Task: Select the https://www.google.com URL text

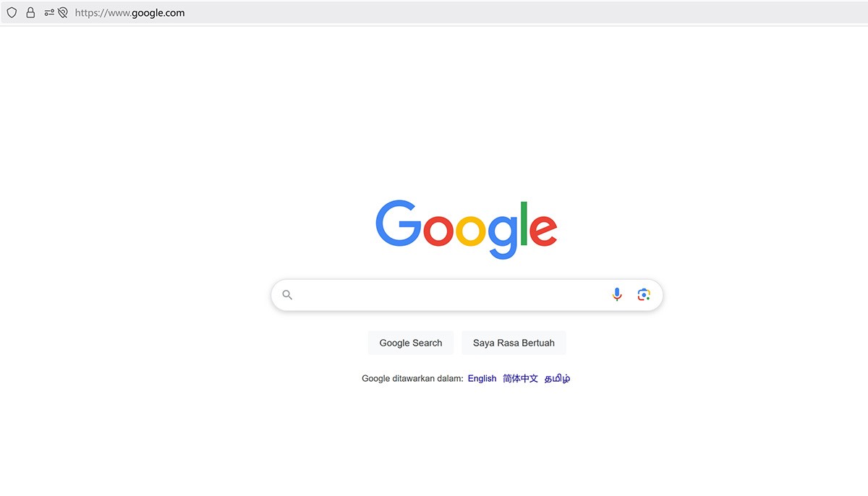Action: [130, 12]
